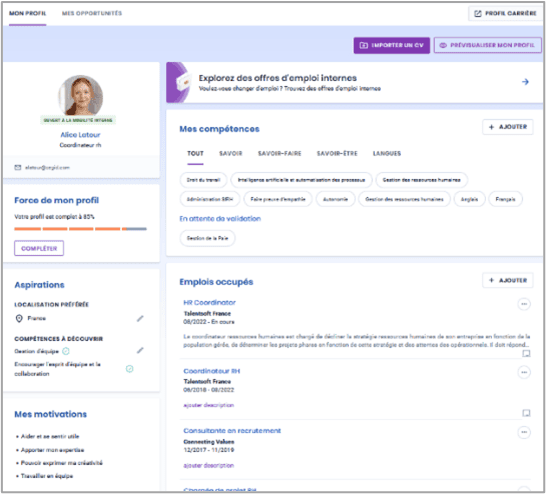This screenshot has width=546, height=494.
Task: Click Intelligence artificielle et automatisation chip
Action: (302, 180)
